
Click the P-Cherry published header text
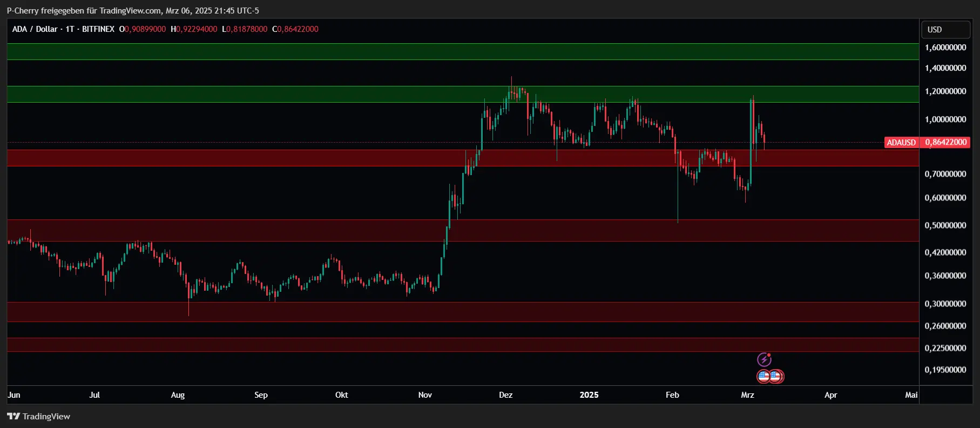[x=133, y=11]
